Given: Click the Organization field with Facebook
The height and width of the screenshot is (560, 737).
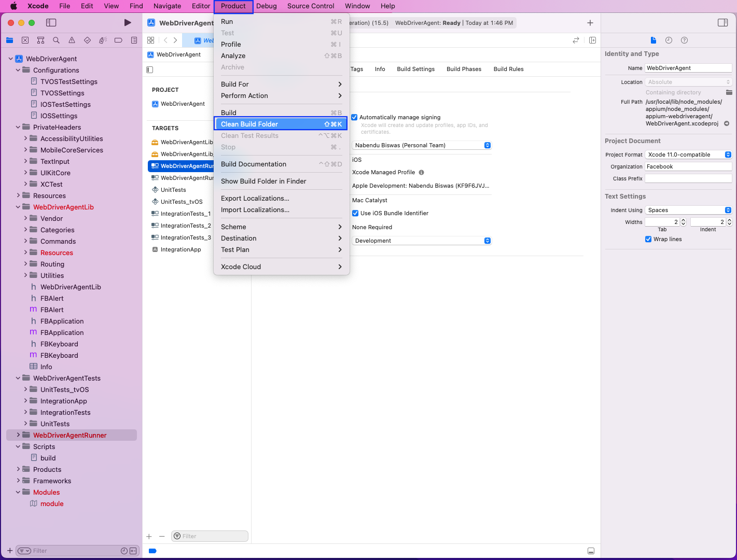Looking at the screenshot, I should point(688,166).
